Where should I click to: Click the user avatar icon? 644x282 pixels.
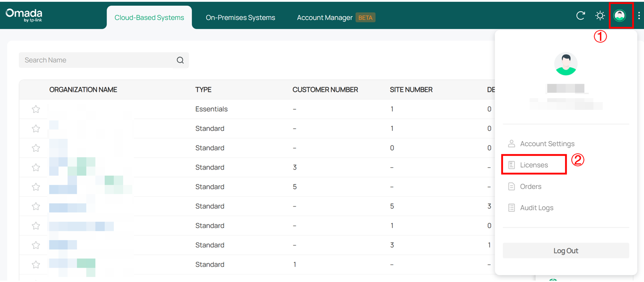(x=619, y=15)
